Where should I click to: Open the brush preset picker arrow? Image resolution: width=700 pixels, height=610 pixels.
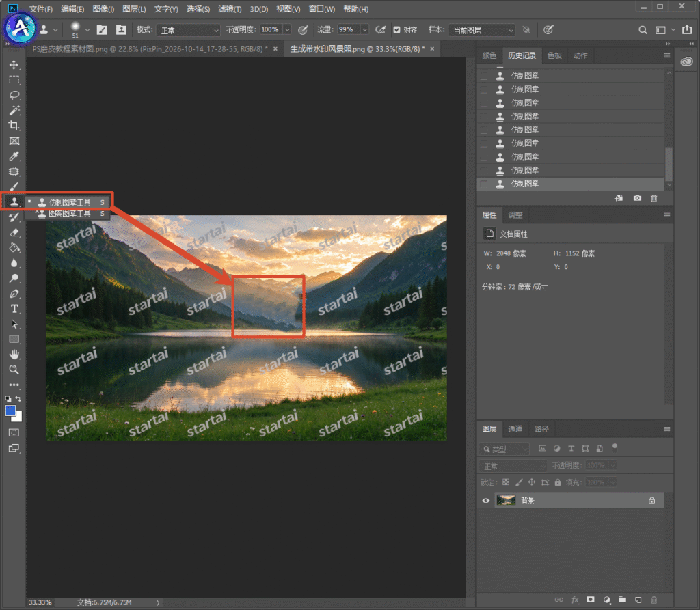[x=87, y=30]
